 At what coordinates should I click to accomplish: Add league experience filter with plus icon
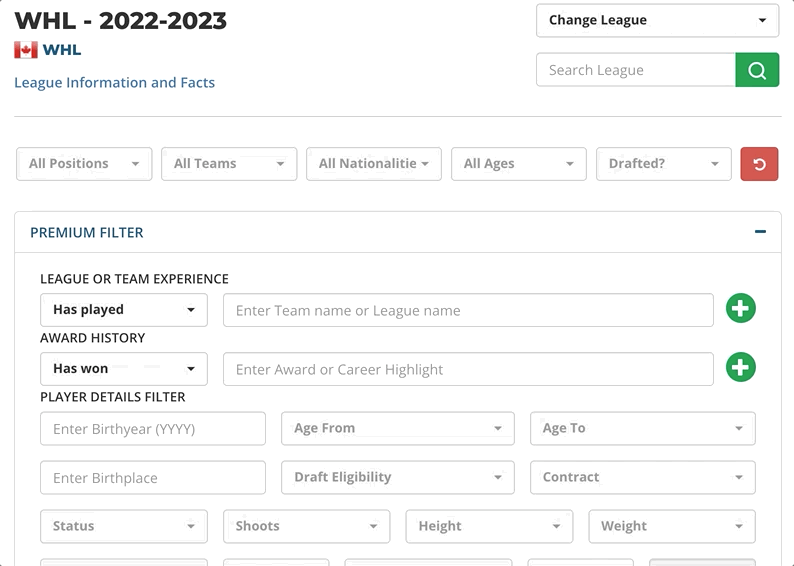click(x=740, y=308)
